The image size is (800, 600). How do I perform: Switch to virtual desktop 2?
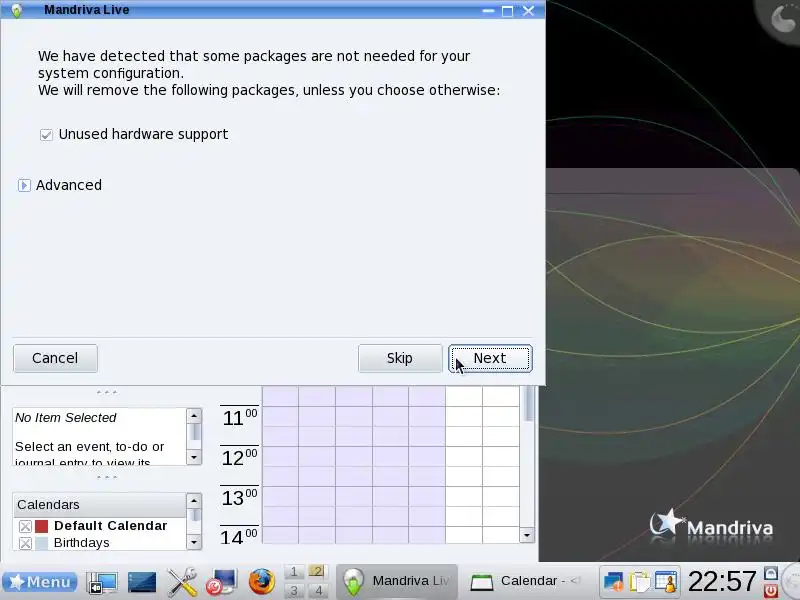point(317,572)
